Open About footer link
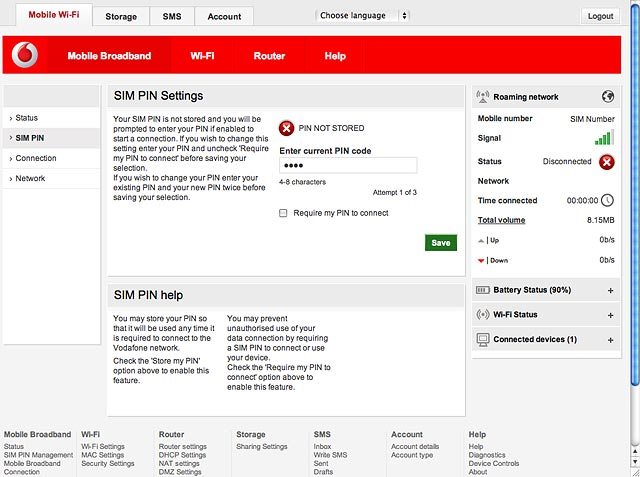 [478, 472]
